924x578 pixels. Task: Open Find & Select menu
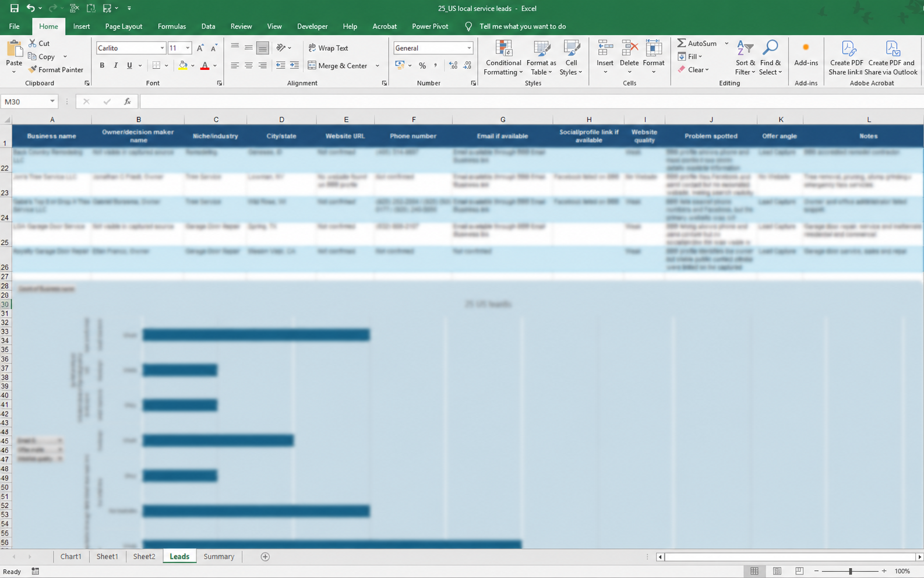tap(771, 58)
